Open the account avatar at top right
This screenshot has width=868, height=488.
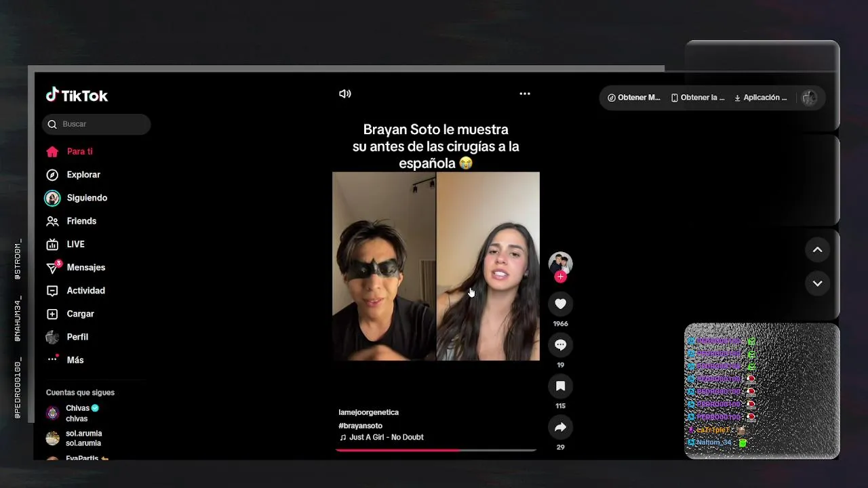point(809,98)
